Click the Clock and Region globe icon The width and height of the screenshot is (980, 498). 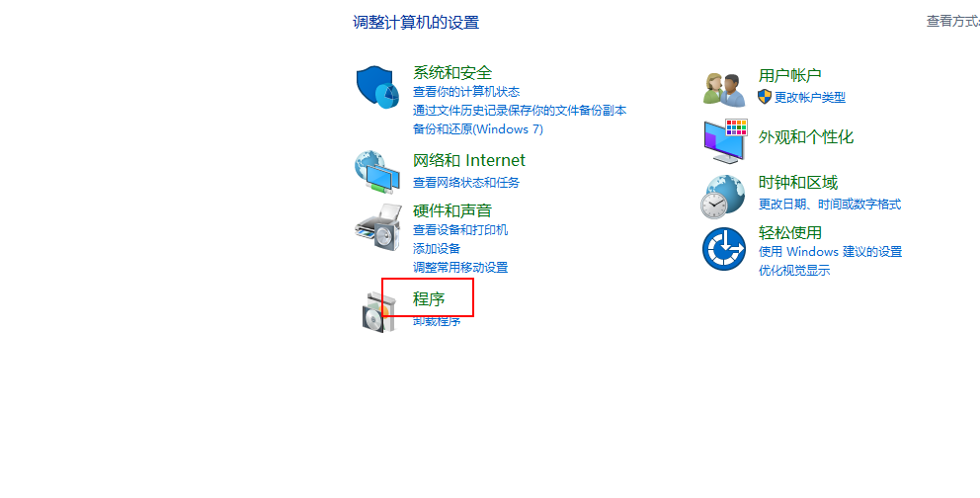722,197
